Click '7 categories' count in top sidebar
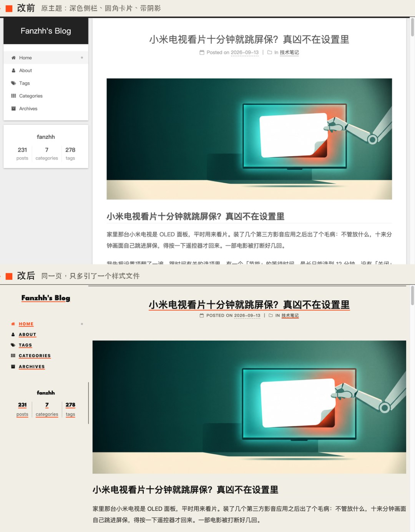The image size is (415, 532). (x=46, y=153)
